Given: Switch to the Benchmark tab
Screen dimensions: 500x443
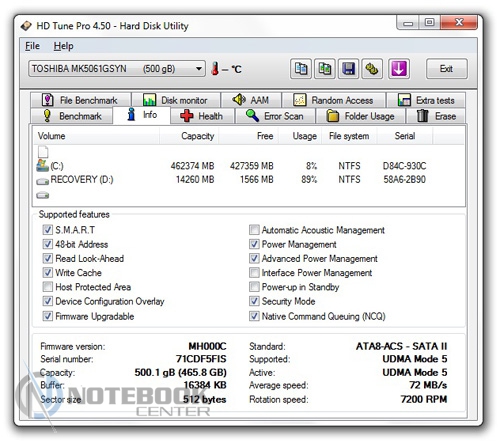Looking at the screenshot, I should tap(72, 116).
